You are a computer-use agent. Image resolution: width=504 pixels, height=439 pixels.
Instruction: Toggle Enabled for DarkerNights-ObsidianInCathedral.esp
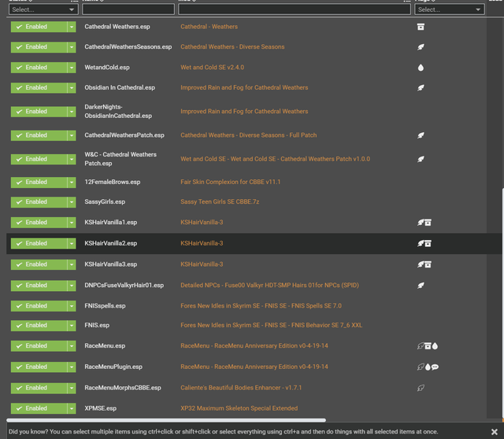39,112
